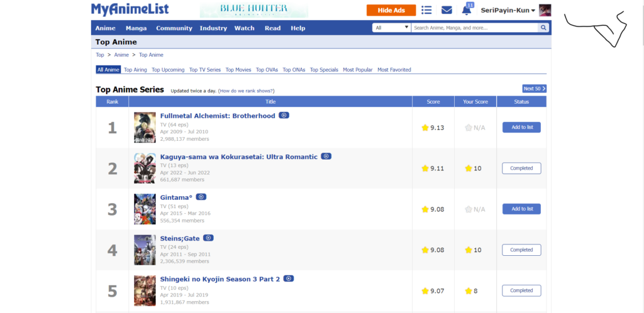Open the list icon in header
The height and width of the screenshot is (313, 644).
(427, 10)
